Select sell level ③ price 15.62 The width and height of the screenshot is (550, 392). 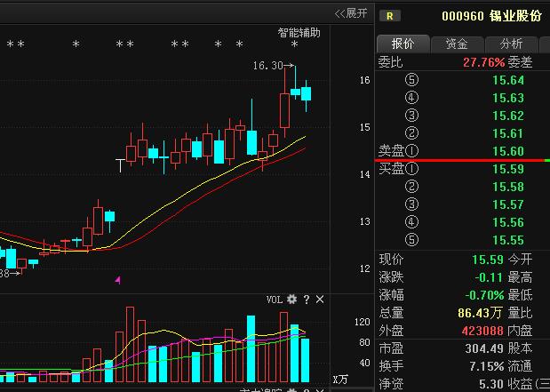click(508, 116)
